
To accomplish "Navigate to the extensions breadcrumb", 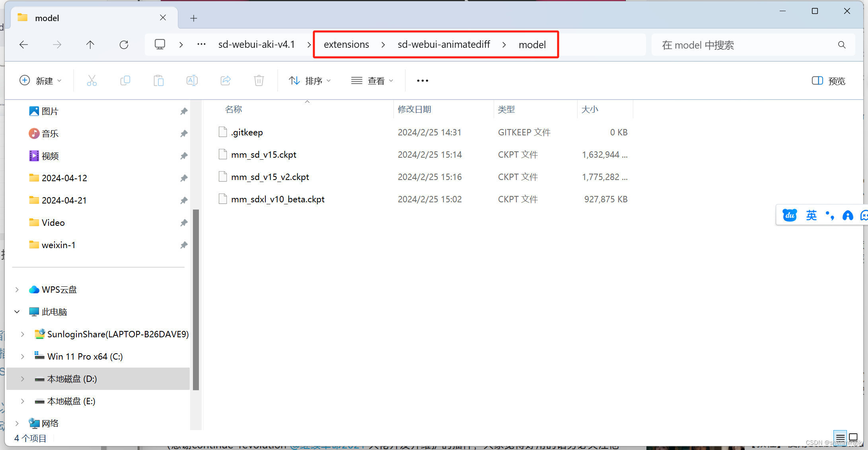I will [346, 45].
